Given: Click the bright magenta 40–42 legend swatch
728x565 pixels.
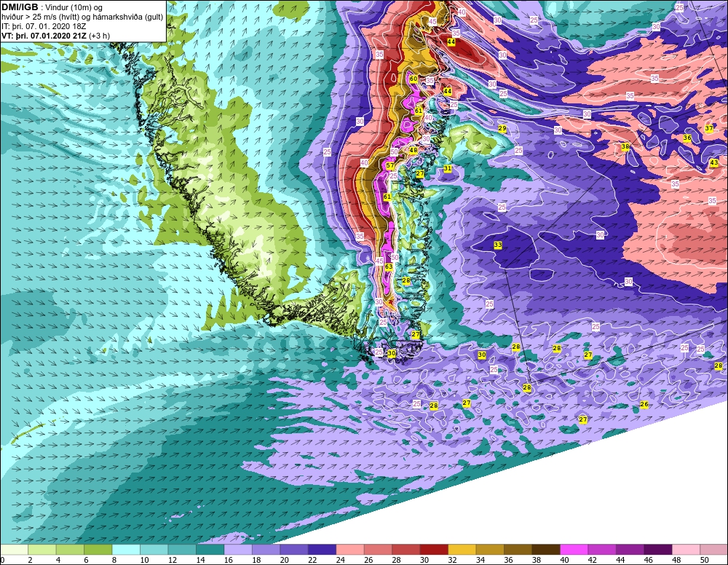Looking at the screenshot, I should point(574,550).
